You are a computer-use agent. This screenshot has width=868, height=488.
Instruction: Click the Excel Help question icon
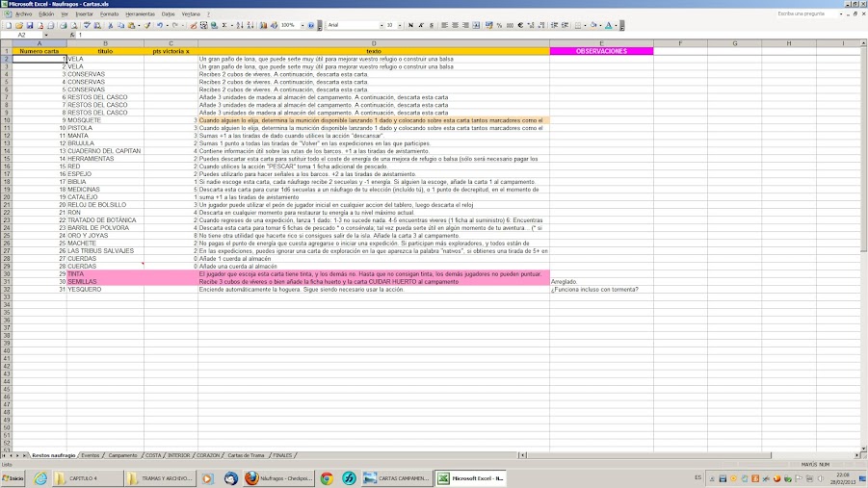[x=311, y=25]
